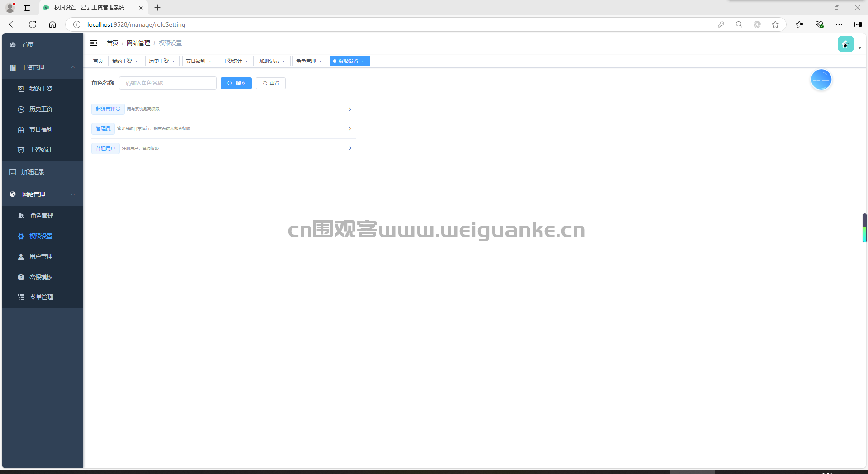Viewport: 868px width, 474px height.
Task: Close the 我的工资 tag tab
Action: pos(137,62)
